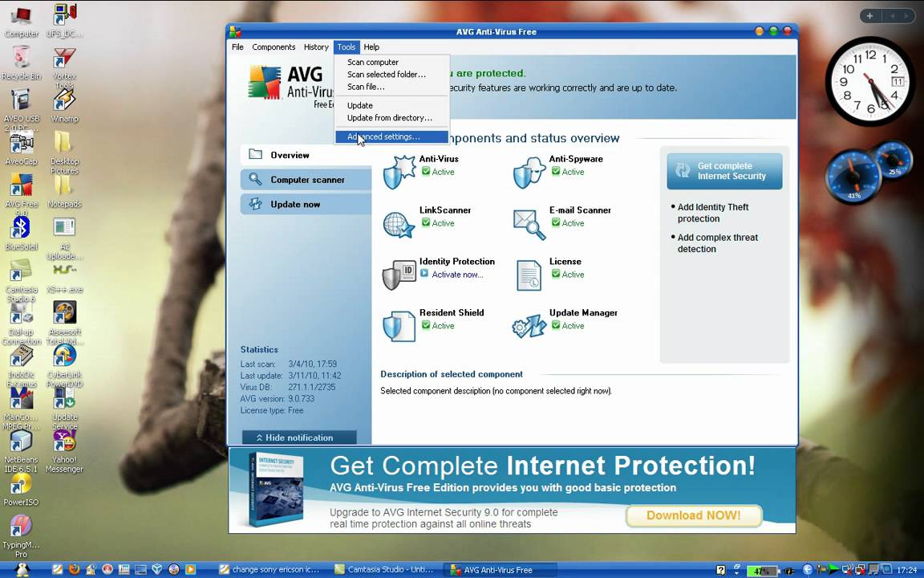Click License Active status checkmark
Image resolution: width=924 pixels, height=578 pixels.
tap(556, 274)
